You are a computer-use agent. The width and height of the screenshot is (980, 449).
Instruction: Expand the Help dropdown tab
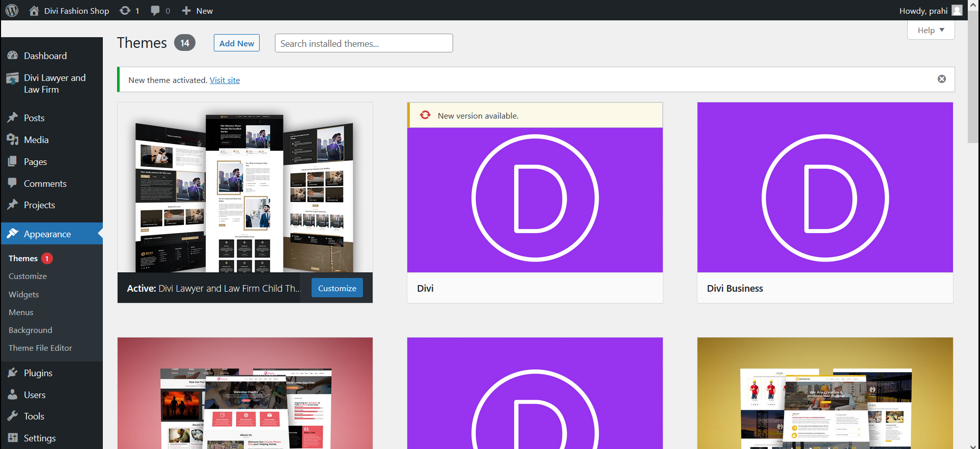[x=931, y=30]
